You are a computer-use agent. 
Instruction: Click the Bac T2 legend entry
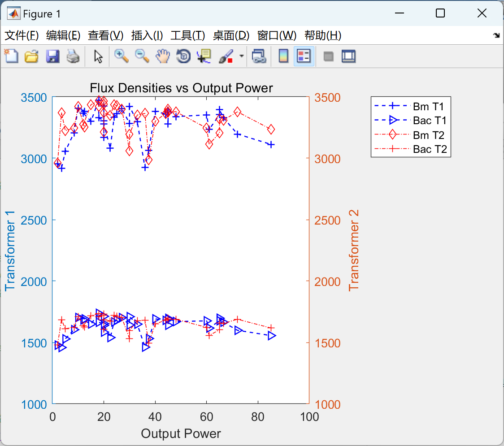410,149
